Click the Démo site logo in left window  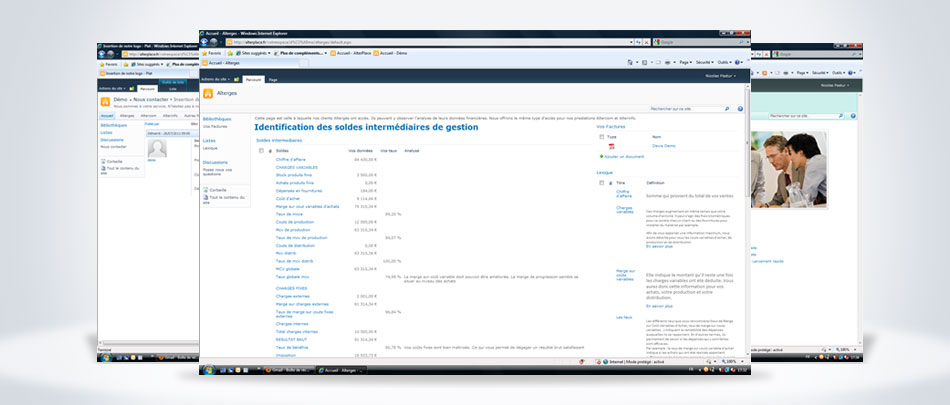pos(105,101)
